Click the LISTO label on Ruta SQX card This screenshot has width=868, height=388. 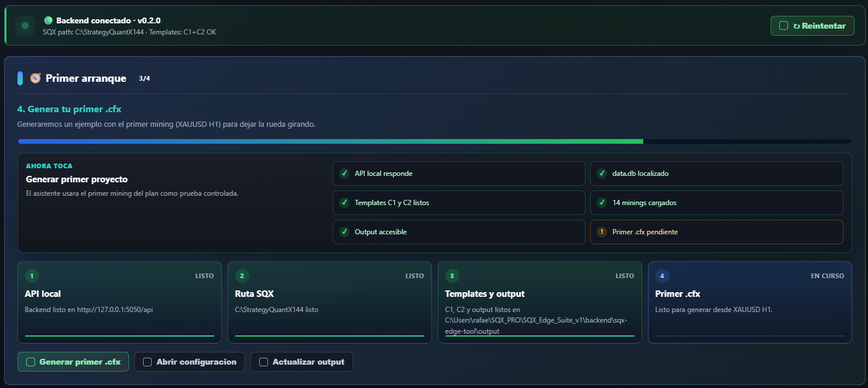(414, 276)
